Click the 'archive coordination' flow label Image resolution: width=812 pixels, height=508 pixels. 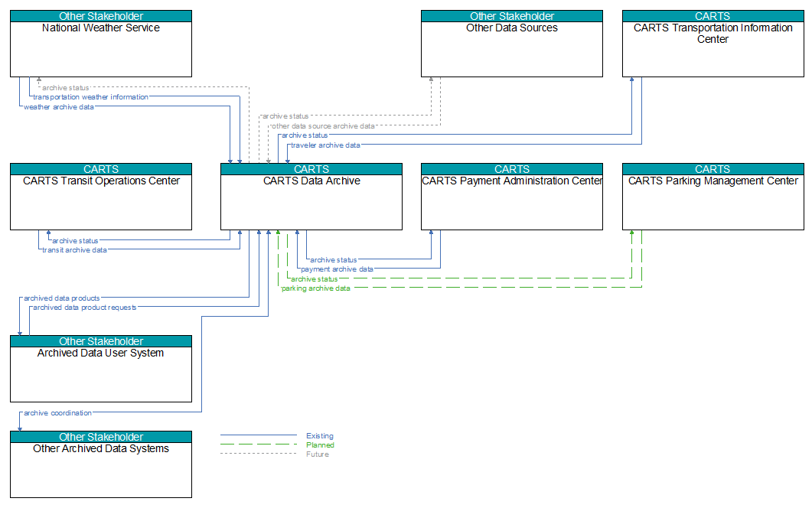(x=58, y=412)
